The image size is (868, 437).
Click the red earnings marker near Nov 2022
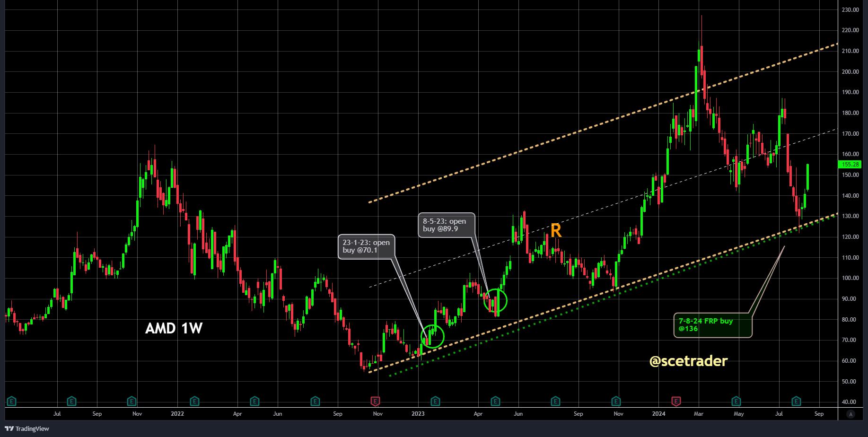coord(375,402)
